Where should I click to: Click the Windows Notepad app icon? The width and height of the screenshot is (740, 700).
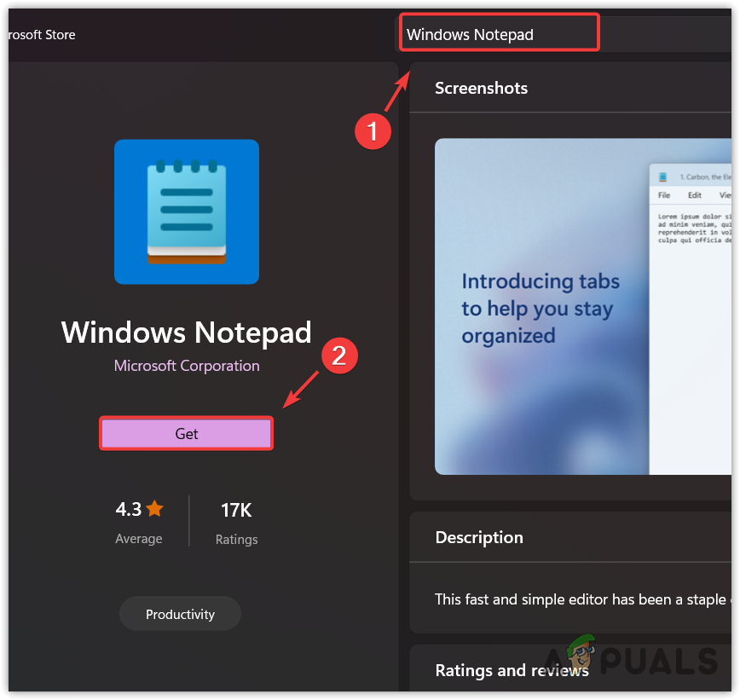[x=187, y=211]
